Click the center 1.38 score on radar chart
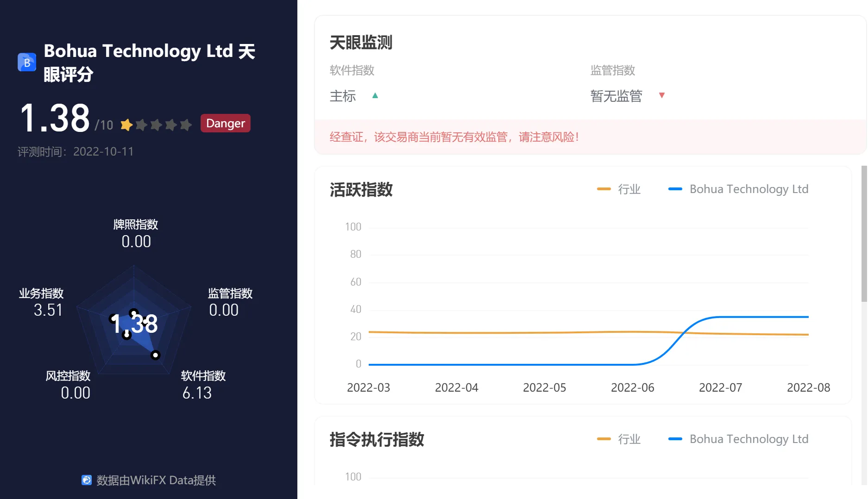 pos(134,324)
